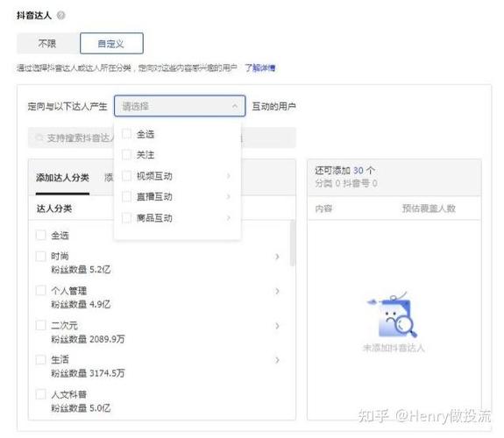Viewport: 504px width, 438px height.
Task: Check the 时尚 category
Action: coord(41,257)
